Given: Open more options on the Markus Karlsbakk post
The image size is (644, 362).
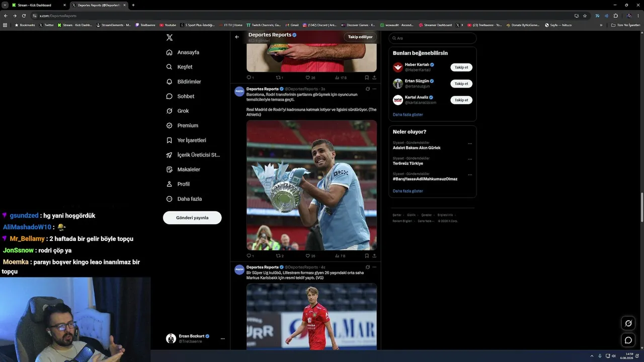Looking at the screenshot, I should pos(374,267).
